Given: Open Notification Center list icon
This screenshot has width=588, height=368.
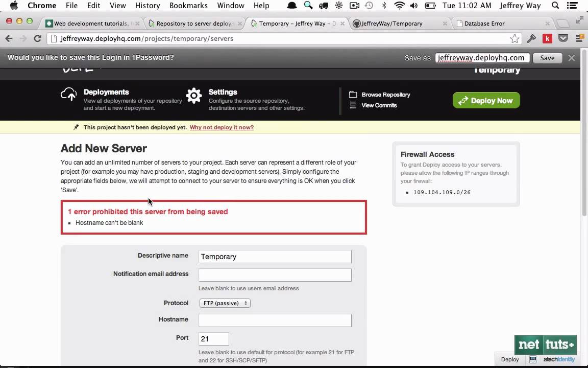Looking at the screenshot, I should (x=572, y=6).
